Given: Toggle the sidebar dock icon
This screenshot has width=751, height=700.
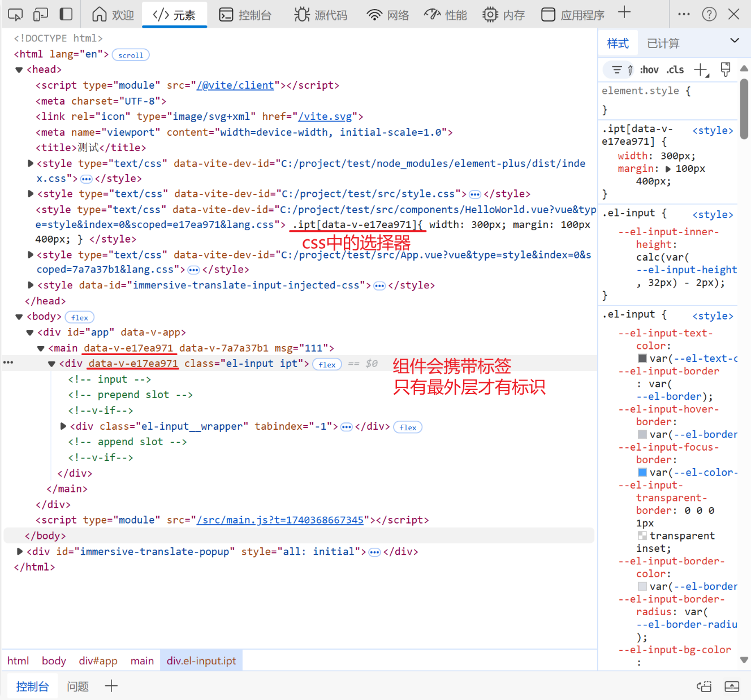Looking at the screenshot, I should point(66,14).
